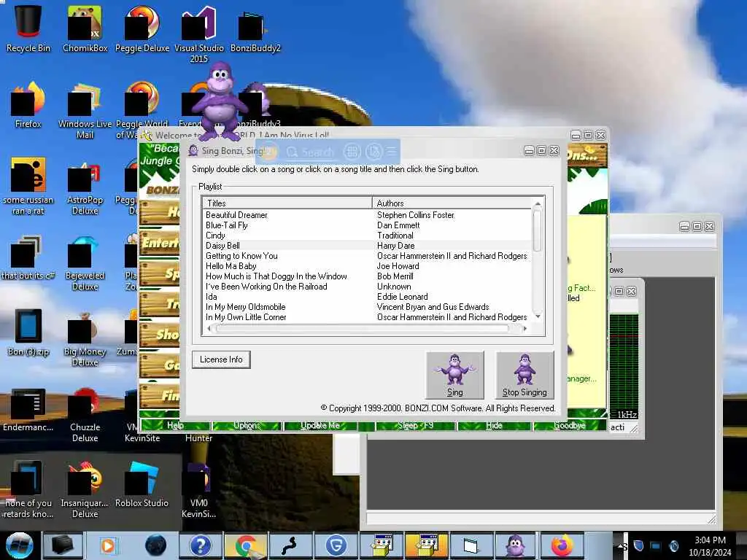Viewport: 747px width, 560px height.
Task: Open the Visual Studio 2015 desktop icon
Action: 198,34
